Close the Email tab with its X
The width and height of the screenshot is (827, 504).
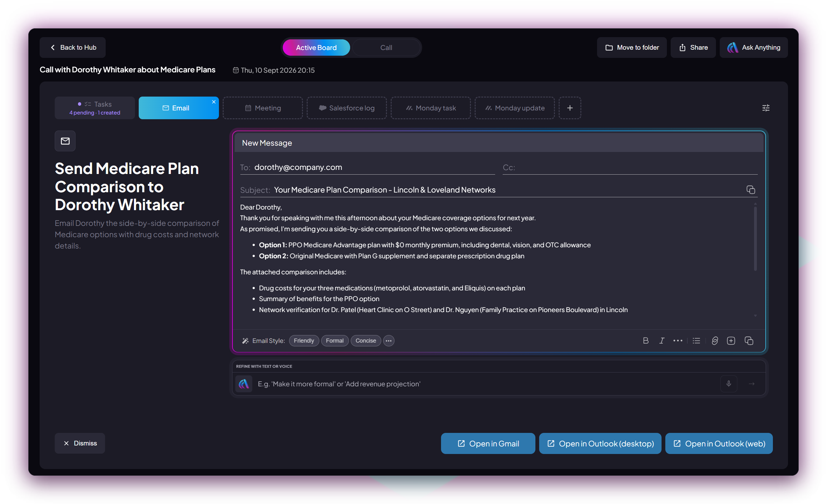click(214, 102)
